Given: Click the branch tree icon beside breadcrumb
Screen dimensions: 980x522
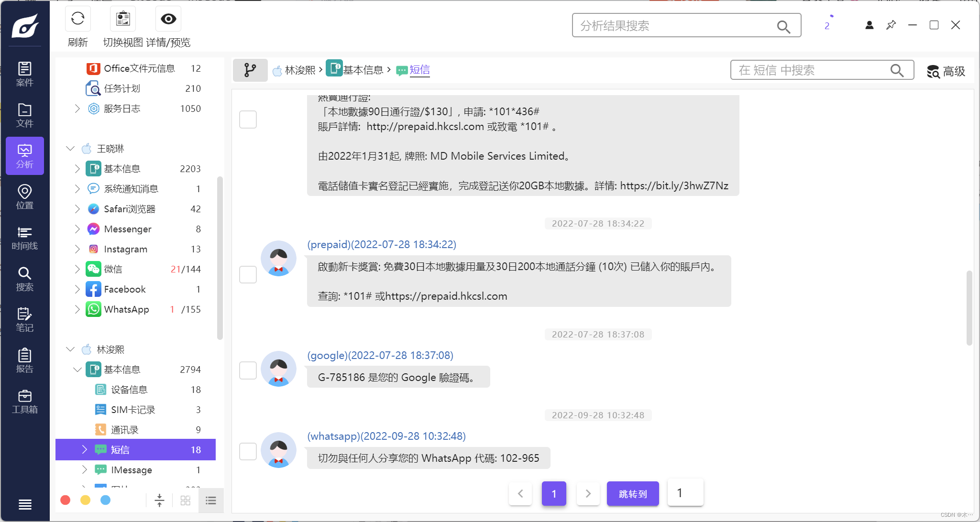Looking at the screenshot, I should [x=250, y=70].
